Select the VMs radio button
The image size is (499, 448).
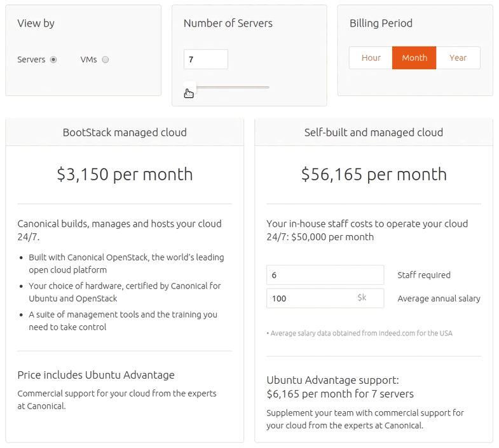click(106, 60)
